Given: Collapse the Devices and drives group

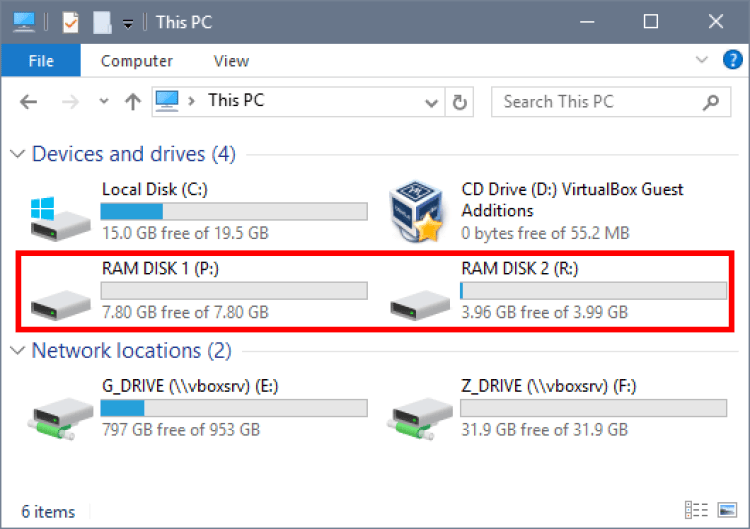Looking at the screenshot, I should (x=17, y=154).
